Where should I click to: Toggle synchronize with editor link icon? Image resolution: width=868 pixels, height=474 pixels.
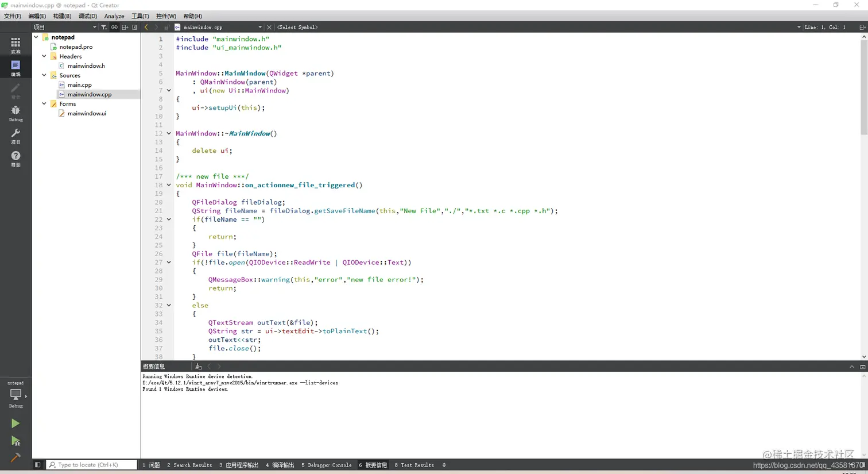[114, 27]
